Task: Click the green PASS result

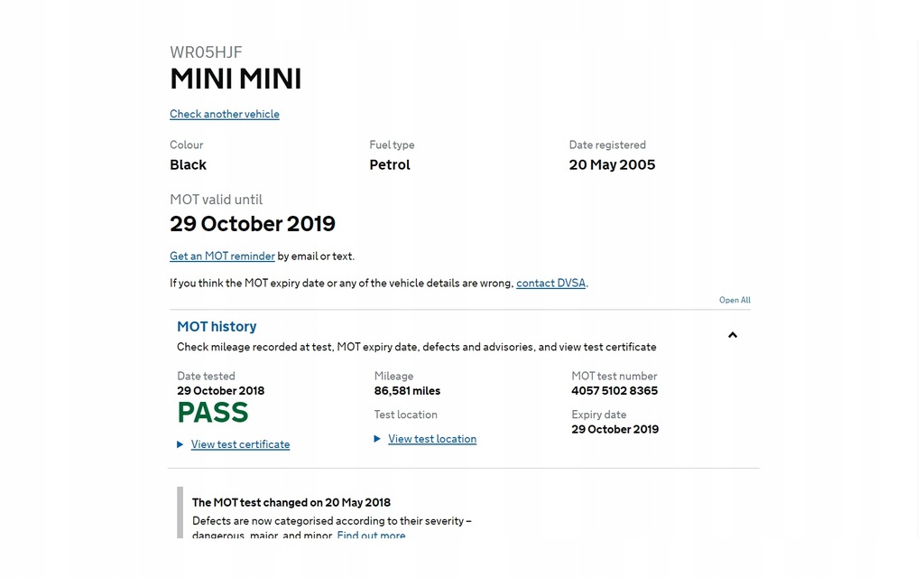Action: tap(213, 413)
